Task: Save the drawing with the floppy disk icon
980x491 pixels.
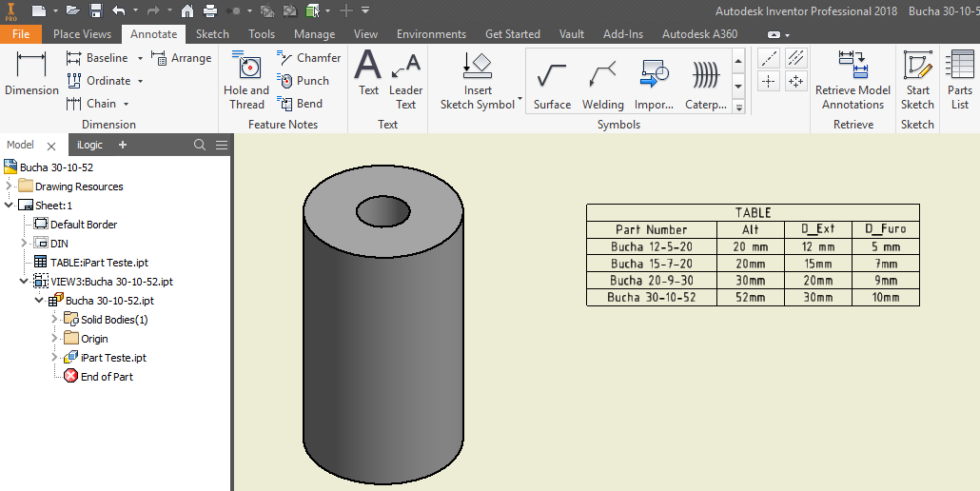Action: (96, 10)
